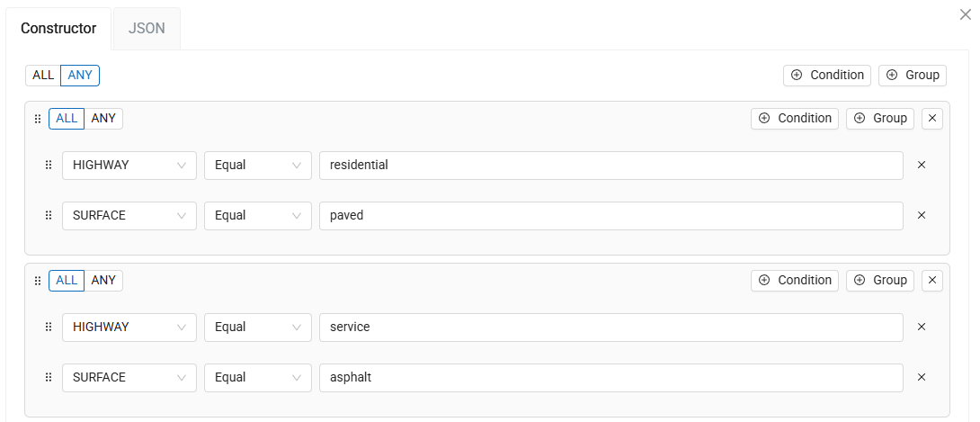
Task: Expand the Equal operator dropdown for paved
Action: pos(257,215)
